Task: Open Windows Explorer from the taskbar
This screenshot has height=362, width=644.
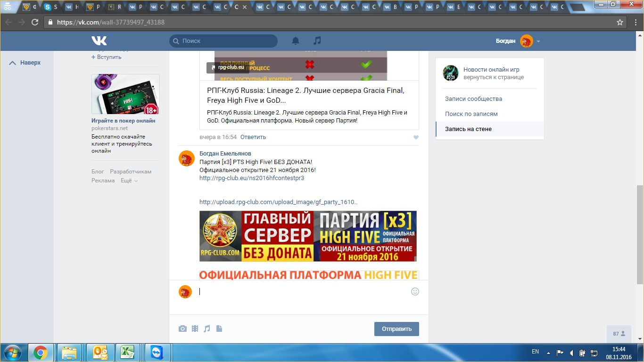Action: (x=69, y=353)
